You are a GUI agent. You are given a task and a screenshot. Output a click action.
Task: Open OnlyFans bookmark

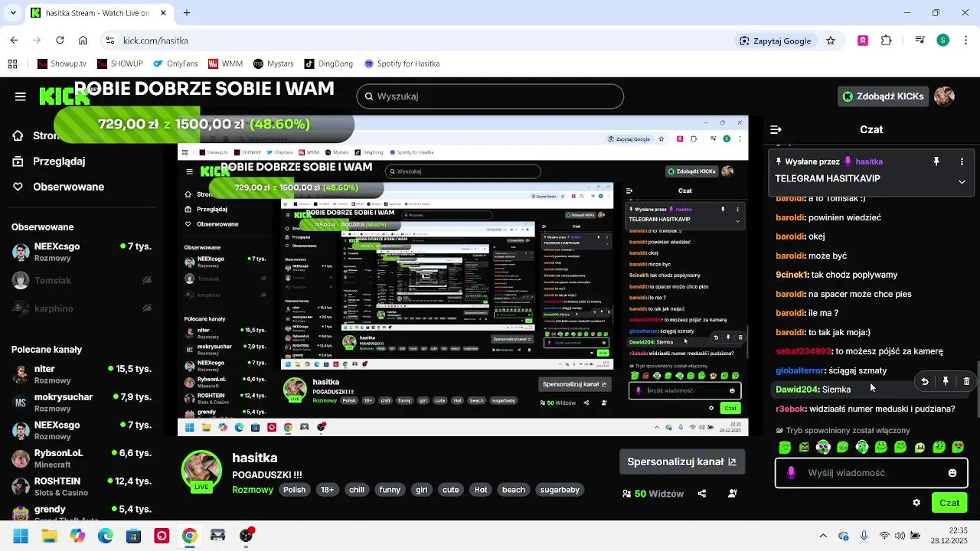tap(175, 64)
